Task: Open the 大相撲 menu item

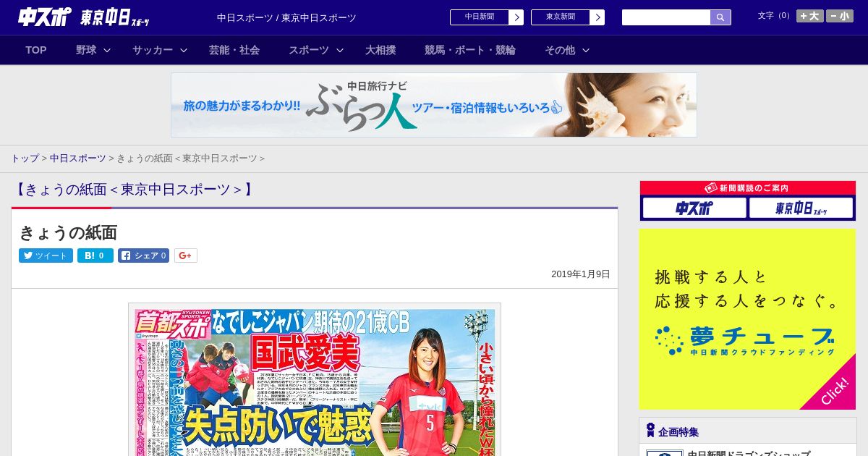Action: click(380, 50)
